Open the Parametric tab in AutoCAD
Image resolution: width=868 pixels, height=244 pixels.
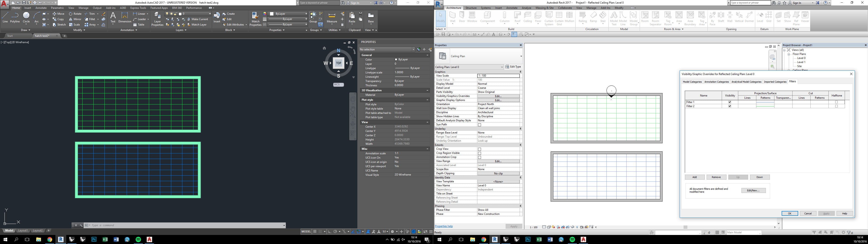click(x=58, y=8)
